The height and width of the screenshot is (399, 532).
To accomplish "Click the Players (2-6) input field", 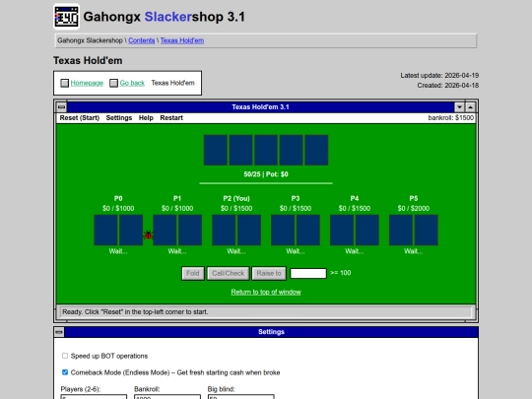I will (94, 397).
